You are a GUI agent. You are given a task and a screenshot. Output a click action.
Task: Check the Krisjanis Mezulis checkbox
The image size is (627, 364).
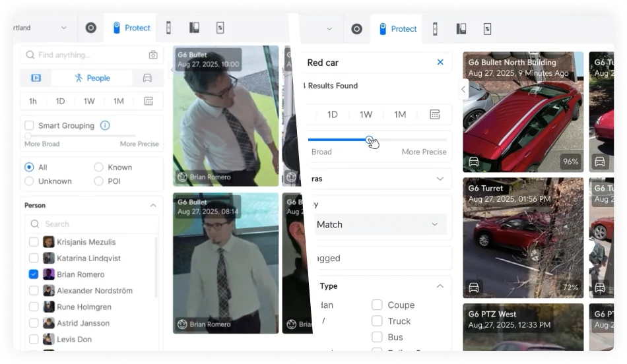34,242
